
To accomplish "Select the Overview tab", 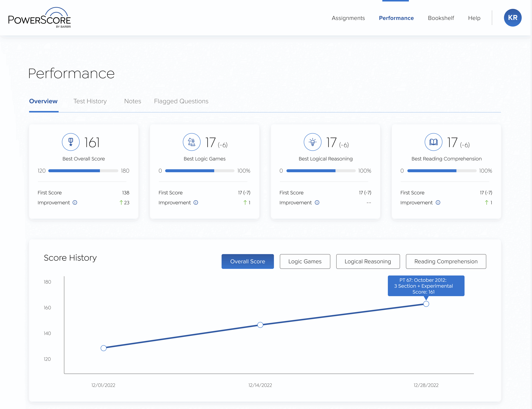I will [43, 101].
